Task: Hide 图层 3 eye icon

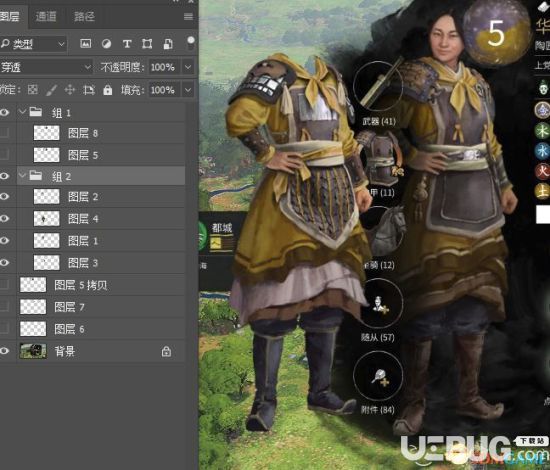Action: tap(4, 263)
